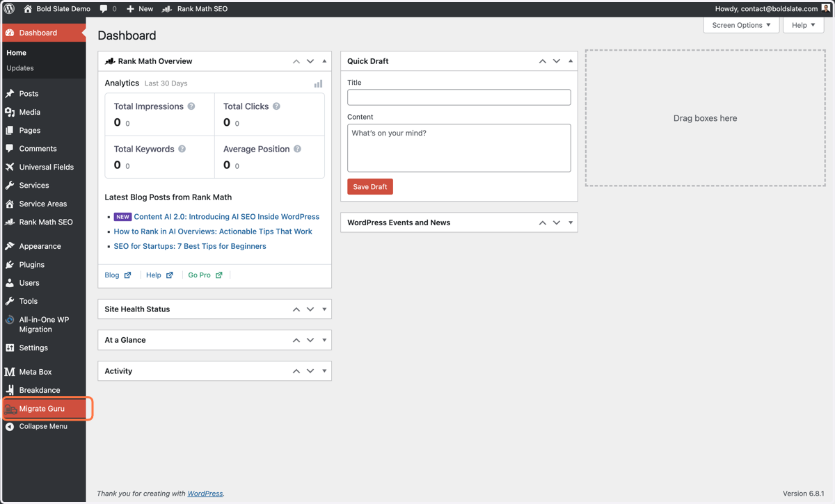Expand the Activity panel

tap(324, 371)
